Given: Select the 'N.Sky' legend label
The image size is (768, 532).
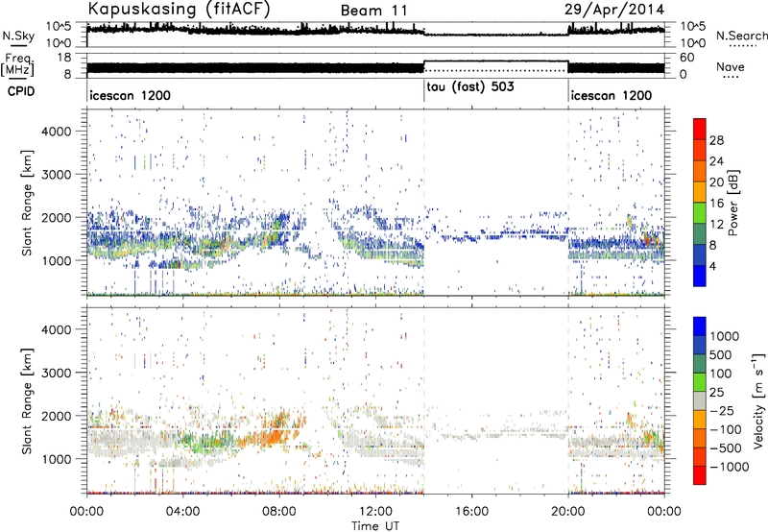Looking at the screenshot, I should pos(18,36).
